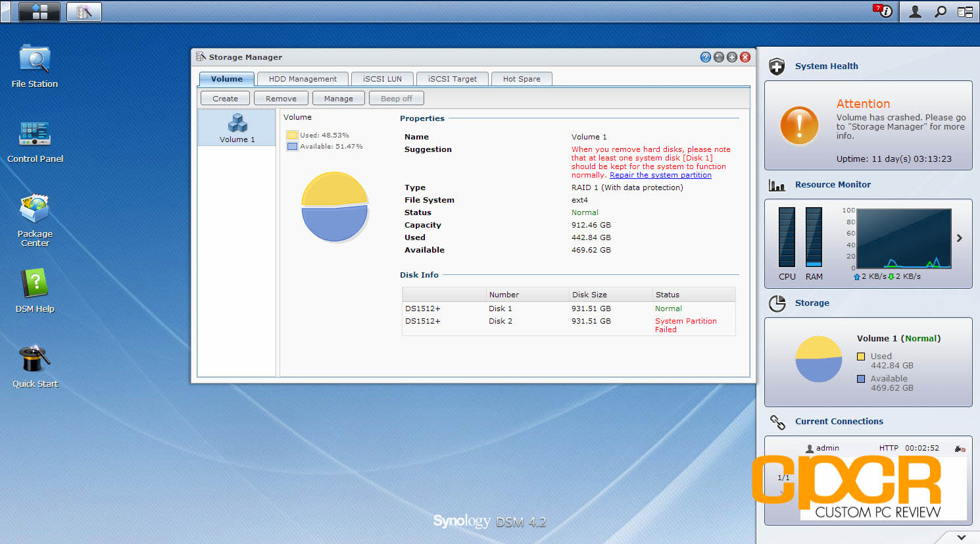
Task: Click the blue Available 51.47% legend swatch
Action: click(292, 146)
